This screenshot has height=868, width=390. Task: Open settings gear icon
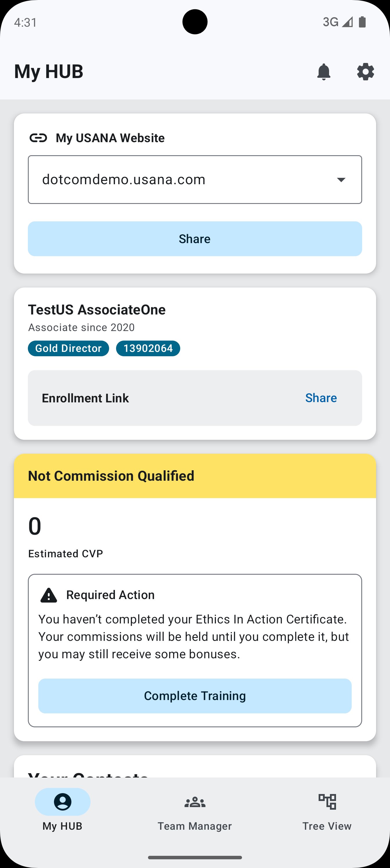[365, 72]
